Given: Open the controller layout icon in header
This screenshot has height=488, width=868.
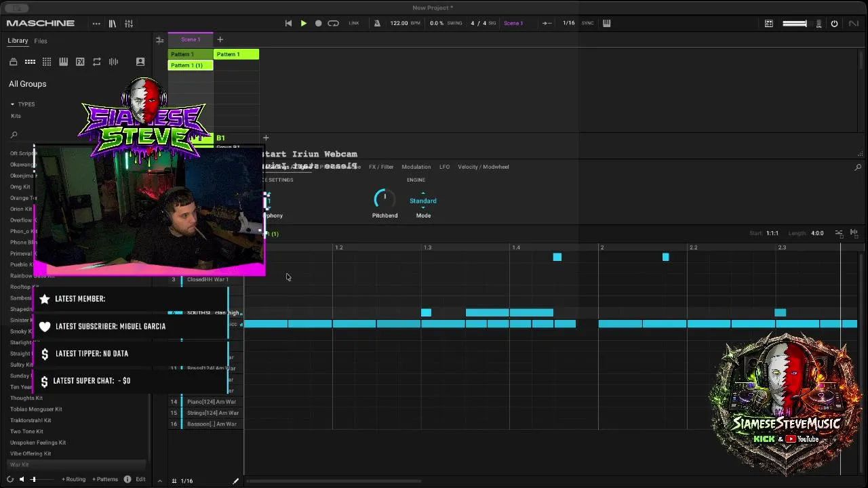Looking at the screenshot, I should [769, 23].
